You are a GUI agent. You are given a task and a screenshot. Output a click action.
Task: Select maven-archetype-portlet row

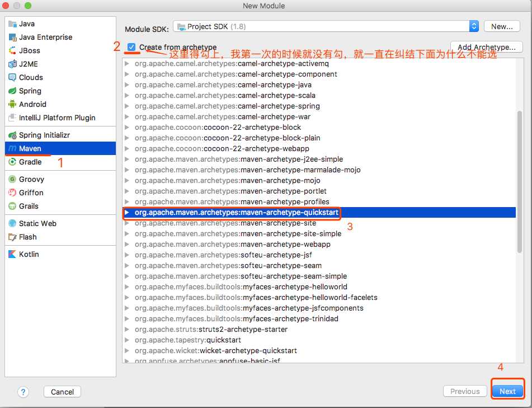pos(319,191)
